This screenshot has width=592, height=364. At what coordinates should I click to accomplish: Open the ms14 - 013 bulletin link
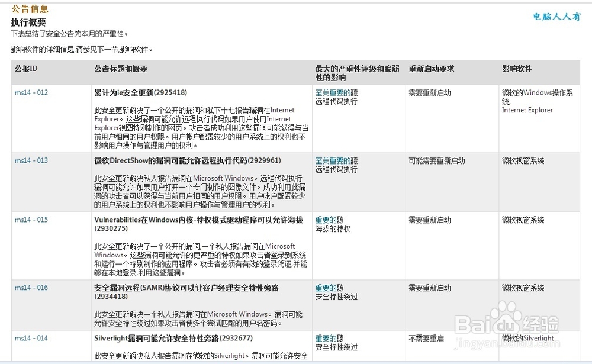31,160
